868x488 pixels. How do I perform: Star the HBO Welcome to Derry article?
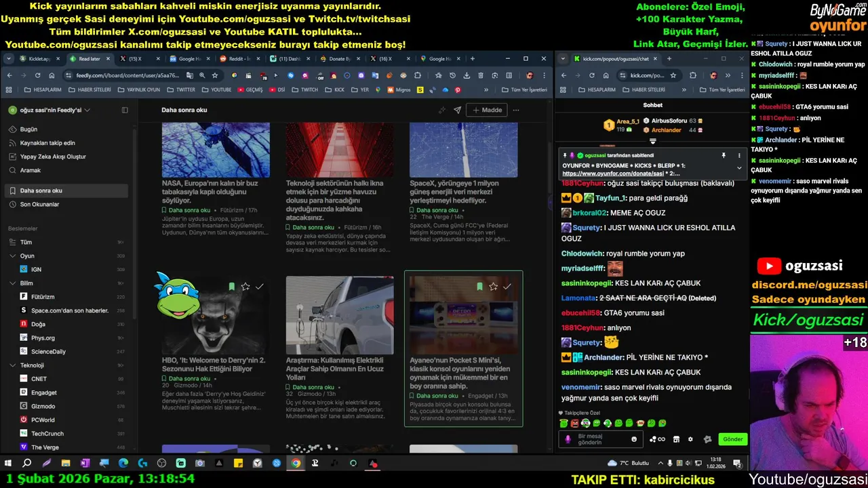point(245,287)
